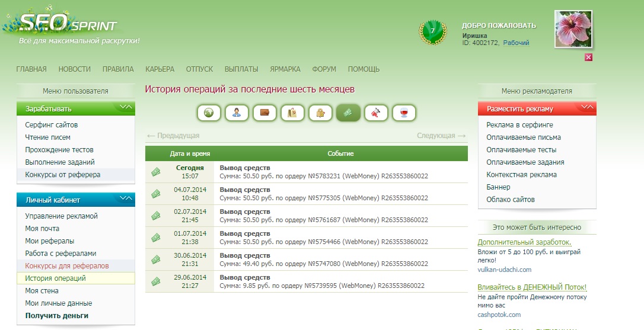Select the padlock with pencil filter icon

click(320, 113)
